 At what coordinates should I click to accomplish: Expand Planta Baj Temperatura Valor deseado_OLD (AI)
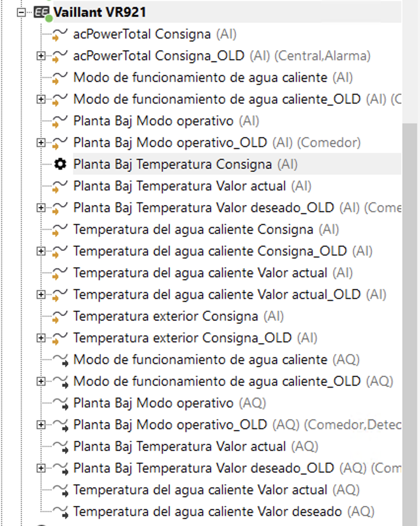pyautogui.click(x=41, y=208)
